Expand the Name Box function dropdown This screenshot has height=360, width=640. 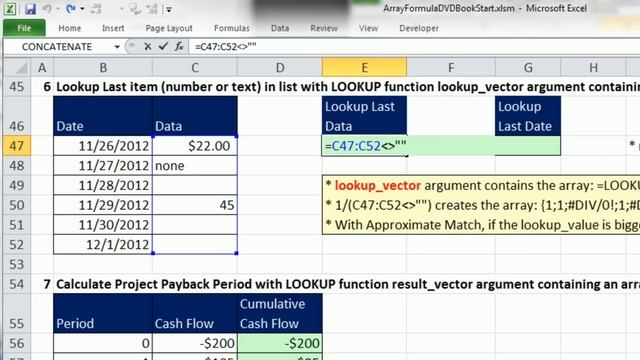pos(117,47)
